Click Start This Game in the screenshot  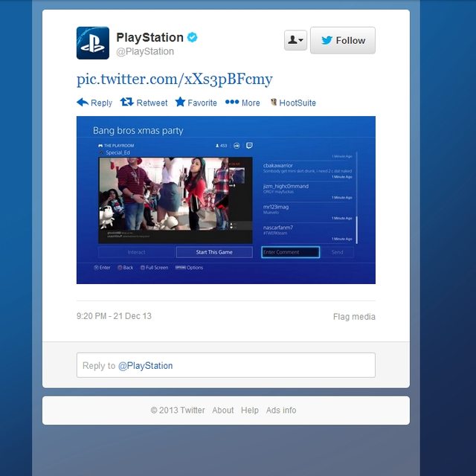point(214,252)
